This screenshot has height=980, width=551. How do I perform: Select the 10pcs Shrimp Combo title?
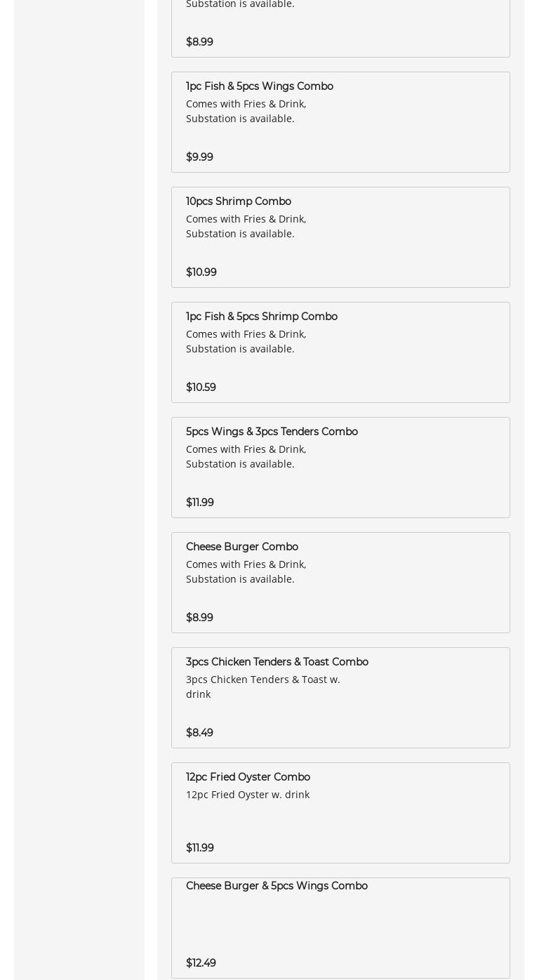[238, 201]
